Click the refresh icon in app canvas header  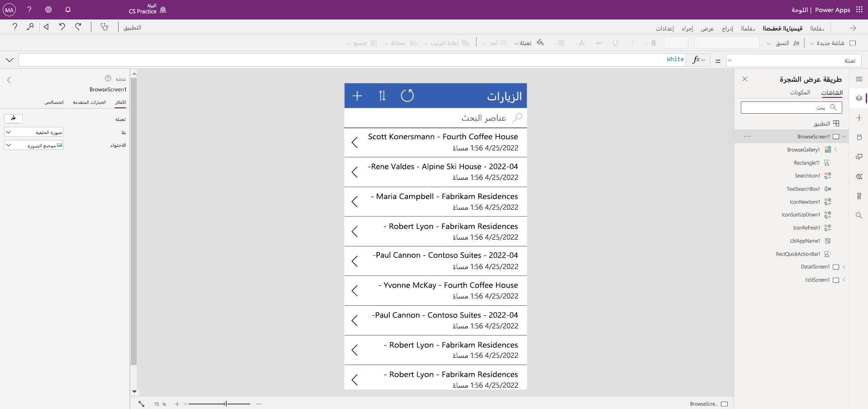pos(407,96)
